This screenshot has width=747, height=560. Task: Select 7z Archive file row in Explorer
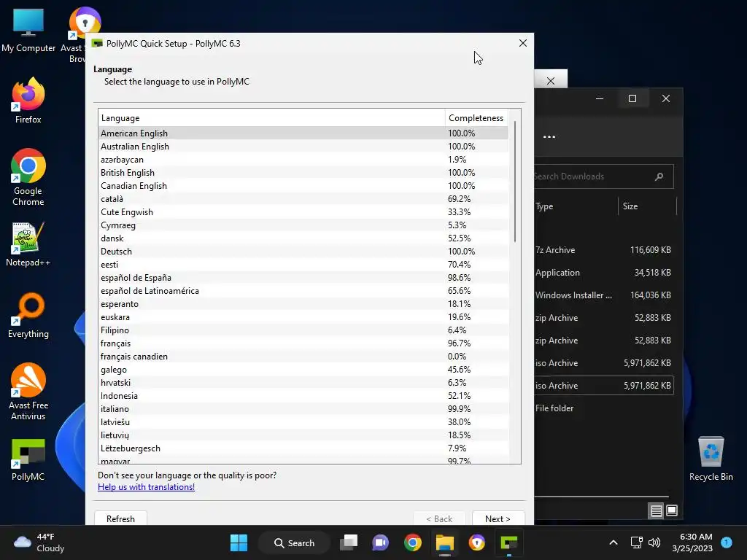pyautogui.click(x=603, y=250)
